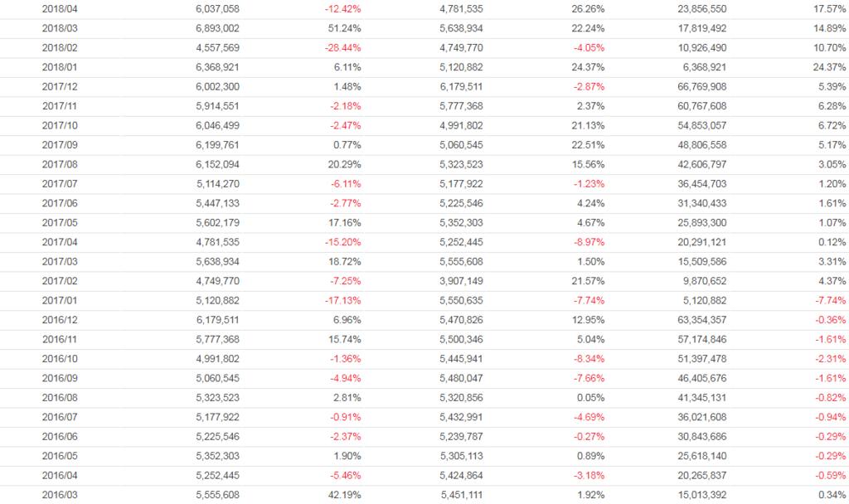Select the red -15.20% value

[x=342, y=242]
